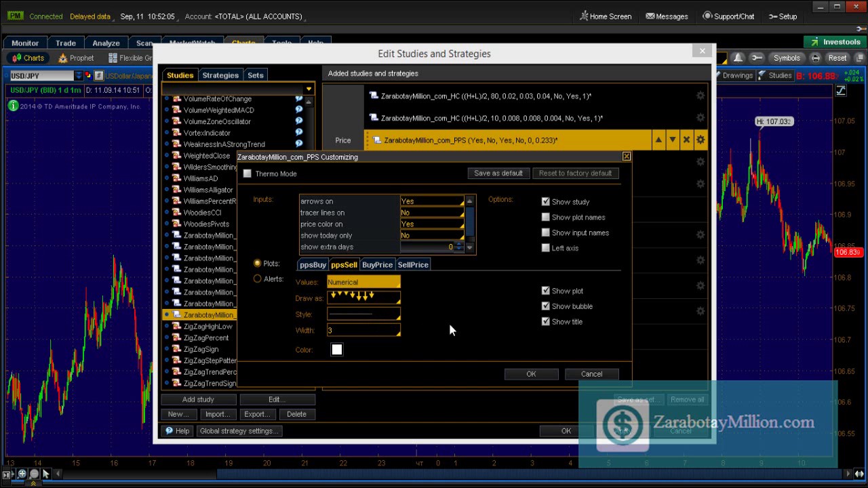Toggle Show plot checkbox
The image size is (868, 488).
coord(545,291)
